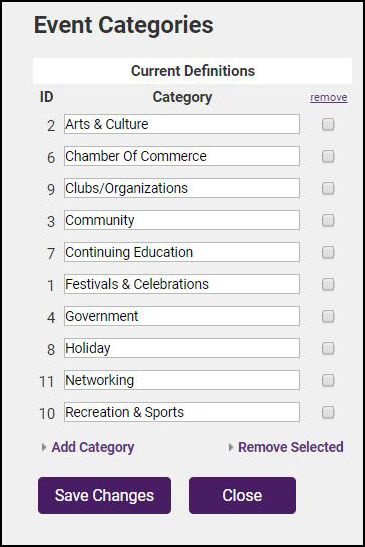Tick the Festivals & Celebrations checkbox
Image resolution: width=365 pixels, height=547 pixels.
328,284
